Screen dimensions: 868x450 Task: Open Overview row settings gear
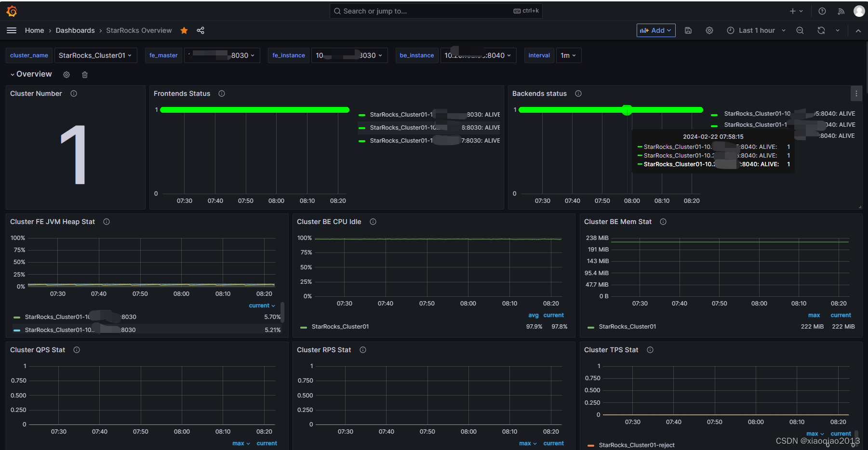pyautogui.click(x=67, y=75)
